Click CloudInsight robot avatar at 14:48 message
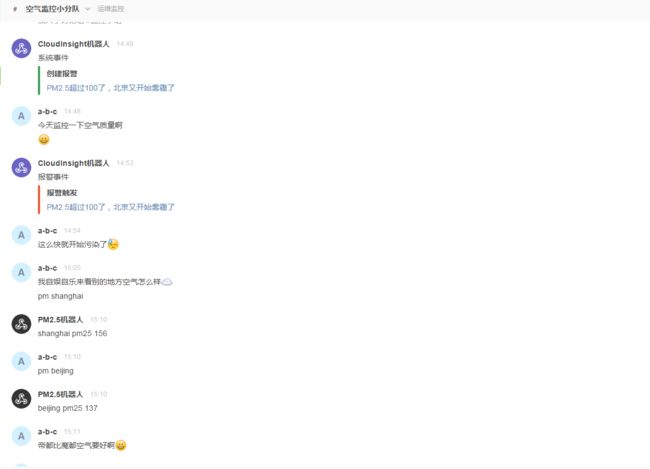 click(21, 49)
